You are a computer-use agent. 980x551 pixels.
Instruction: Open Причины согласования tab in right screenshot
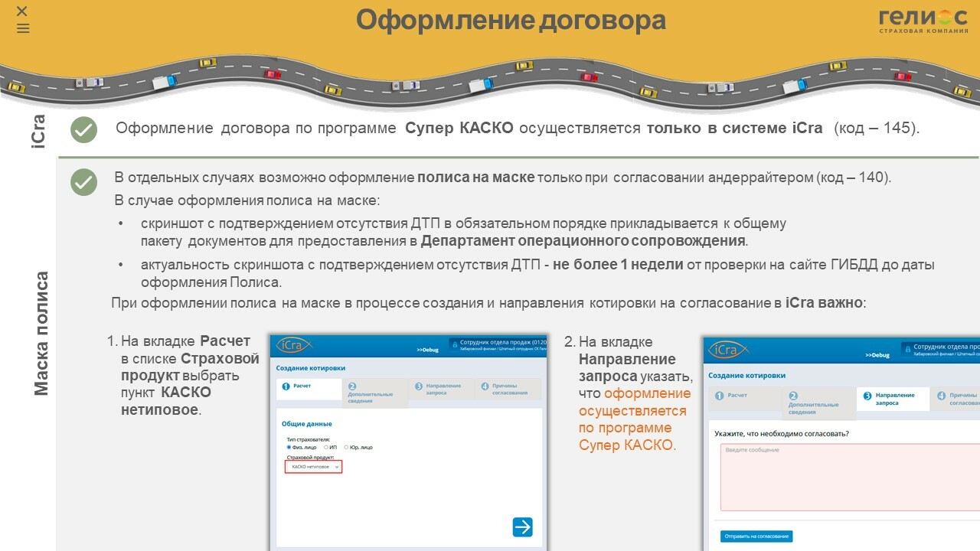956,398
